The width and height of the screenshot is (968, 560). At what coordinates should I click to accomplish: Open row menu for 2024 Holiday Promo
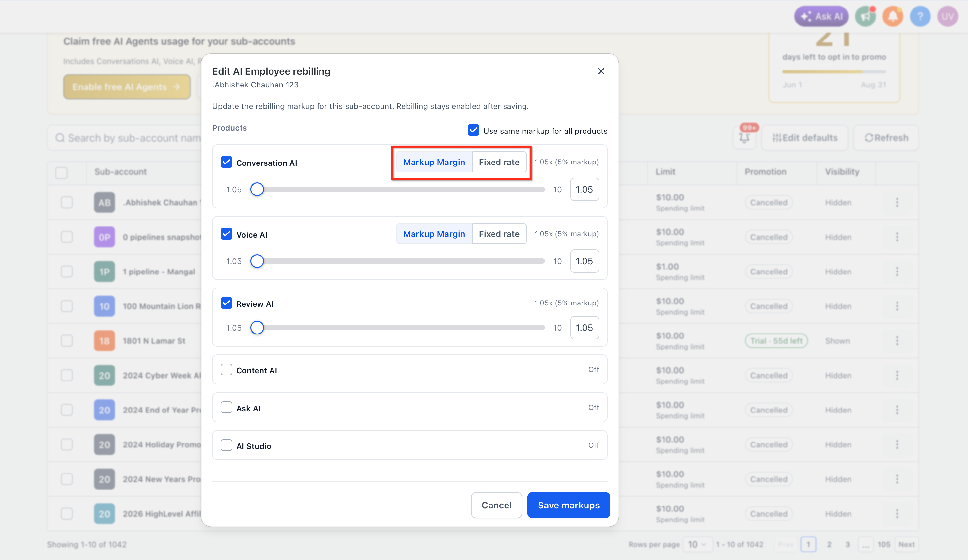coord(897,444)
